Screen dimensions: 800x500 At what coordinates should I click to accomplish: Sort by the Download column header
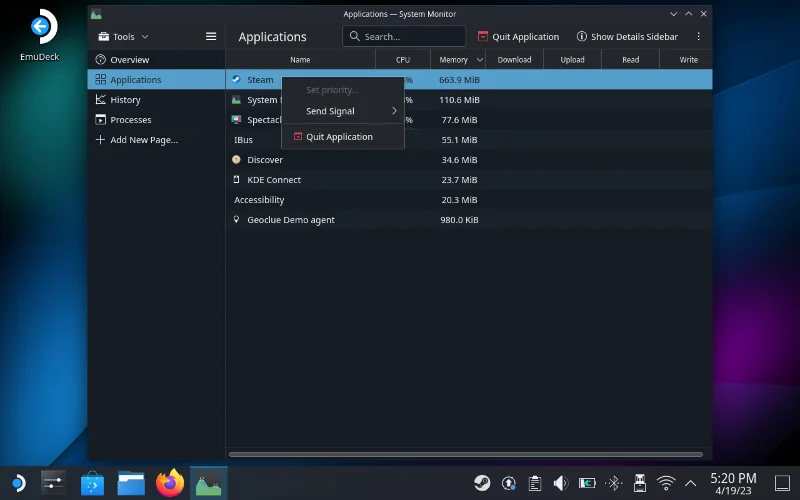(x=514, y=60)
